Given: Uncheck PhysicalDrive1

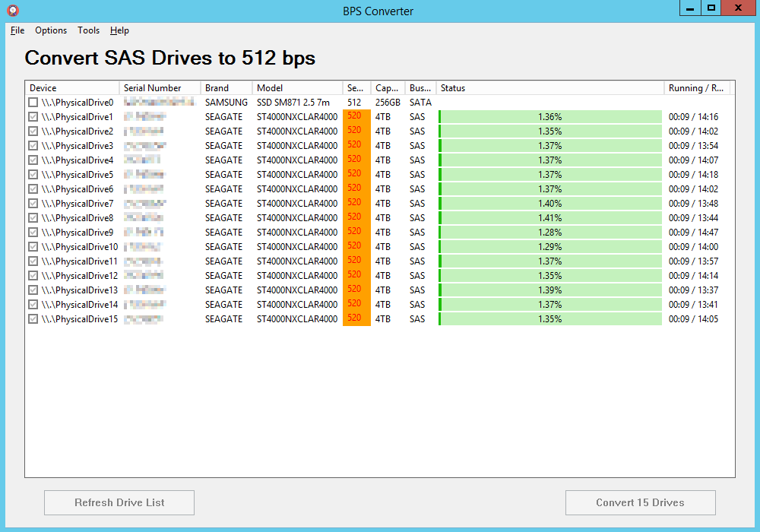Looking at the screenshot, I should [x=33, y=116].
